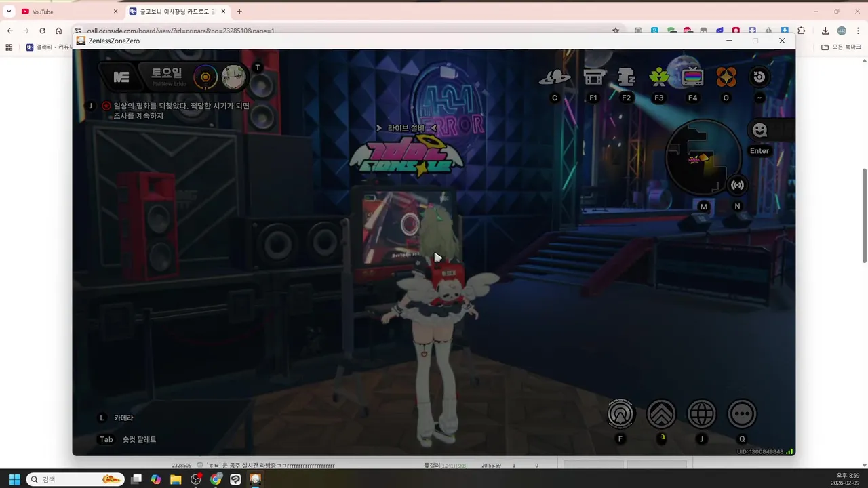Click the double-chevron sprint button
868x488 pixels.
(661, 413)
